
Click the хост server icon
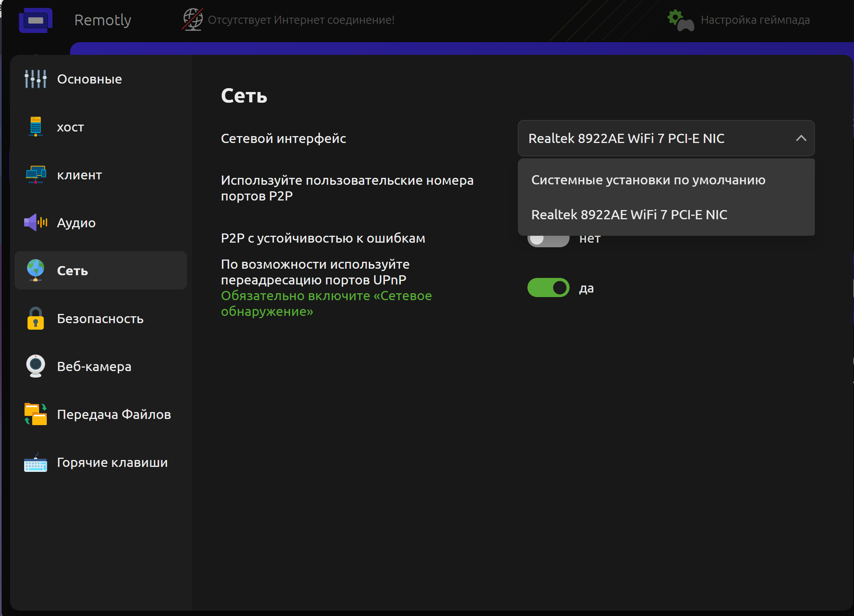(x=35, y=127)
